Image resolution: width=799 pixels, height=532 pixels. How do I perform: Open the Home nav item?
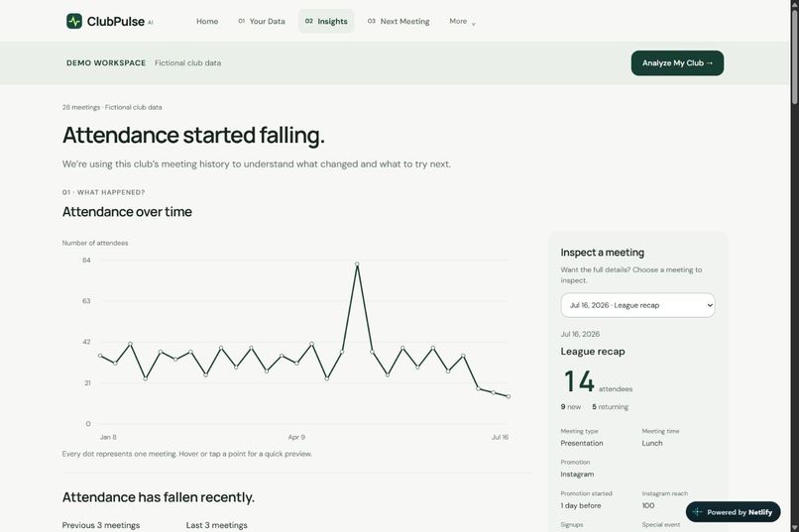[207, 22]
